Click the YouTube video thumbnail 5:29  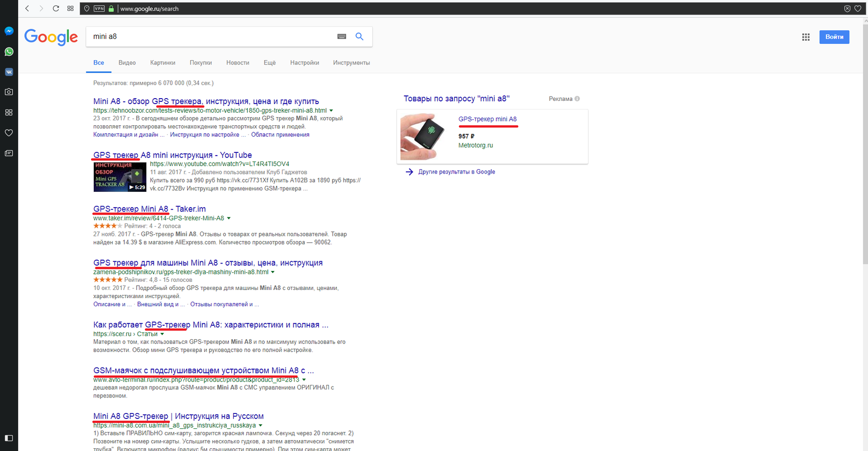tap(120, 177)
